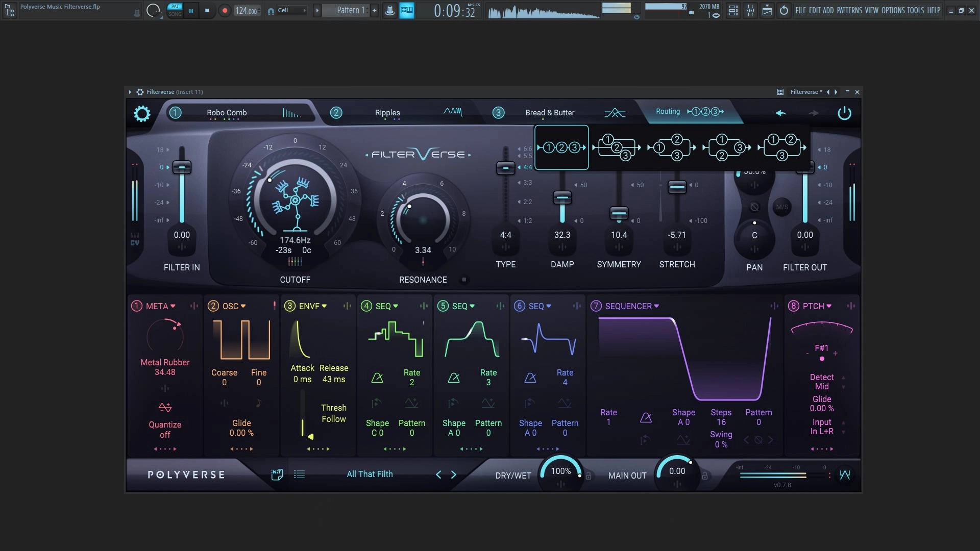Toggle the metronome sync icon in SEQUENCER module
Viewport: 980px width, 551px height.
[x=646, y=418]
